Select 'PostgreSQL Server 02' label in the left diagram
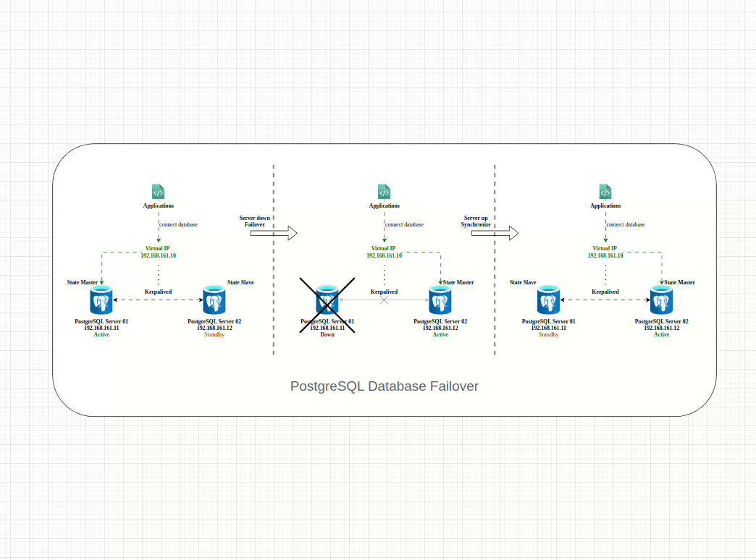The image size is (756, 560). pos(214,321)
